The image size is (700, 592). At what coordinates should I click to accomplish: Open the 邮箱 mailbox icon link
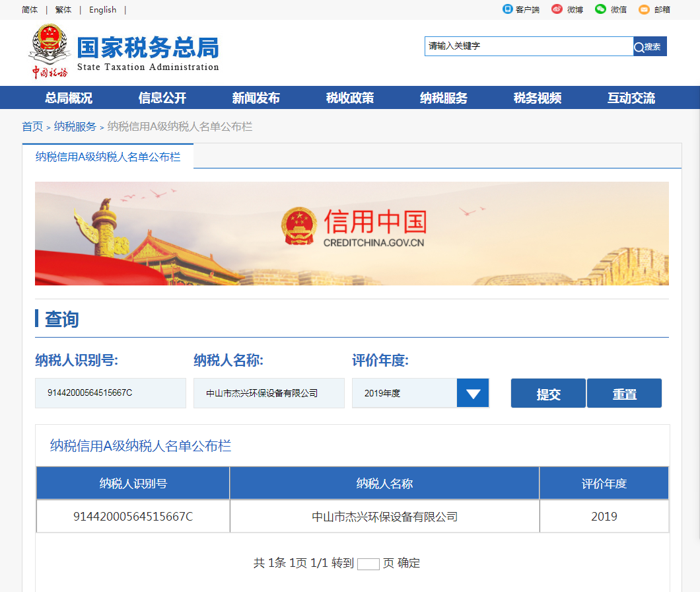(x=654, y=9)
